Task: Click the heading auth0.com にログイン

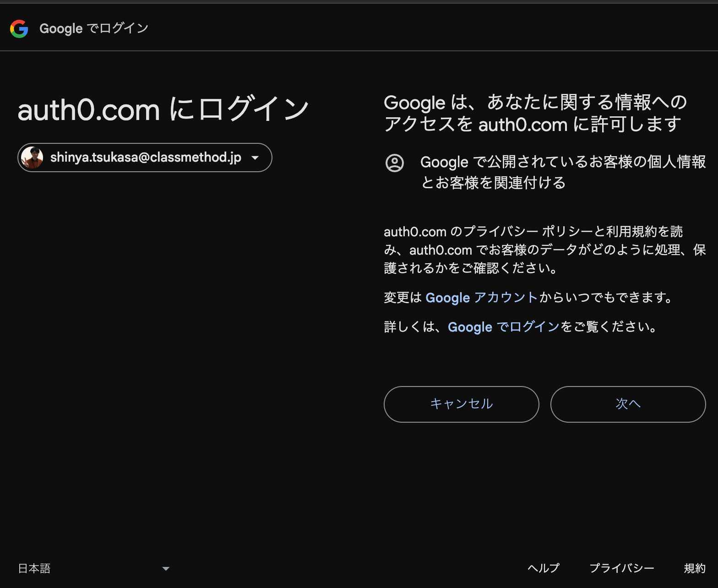Action: pos(163,110)
